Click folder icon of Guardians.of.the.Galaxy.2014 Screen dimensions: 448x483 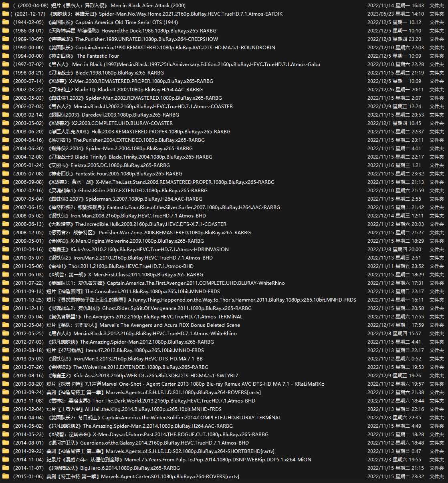point(5,443)
